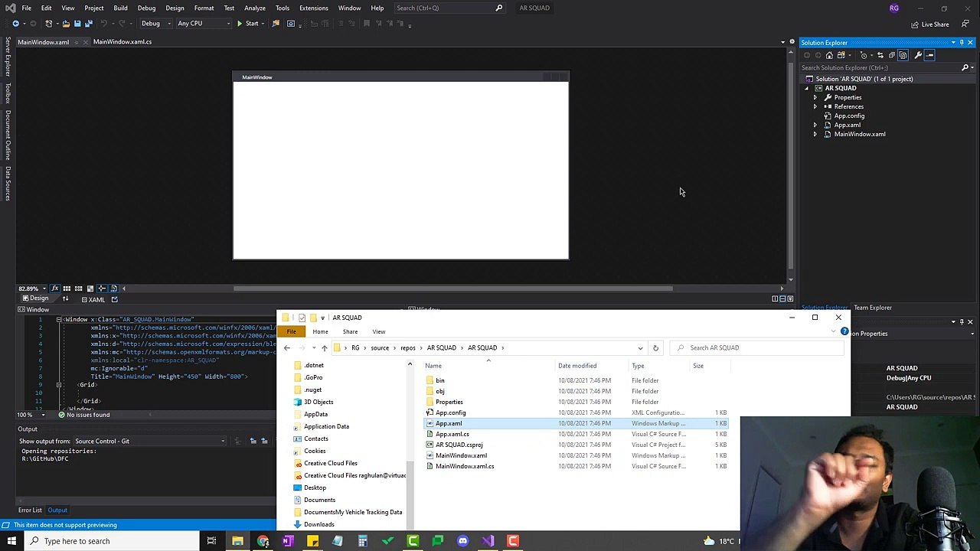Select App.config in Solution Explorer
Image resolution: width=980 pixels, height=551 pixels.
tap(849, 116)
